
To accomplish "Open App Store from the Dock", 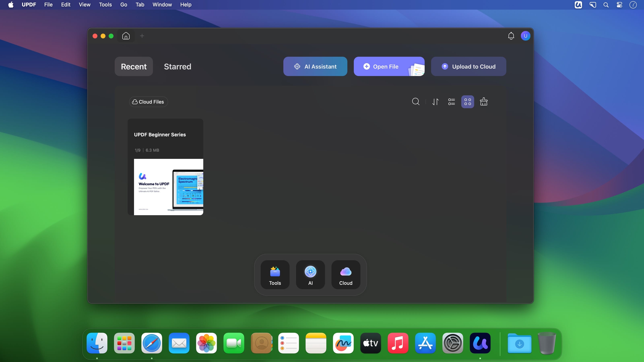I will [425, 343].
